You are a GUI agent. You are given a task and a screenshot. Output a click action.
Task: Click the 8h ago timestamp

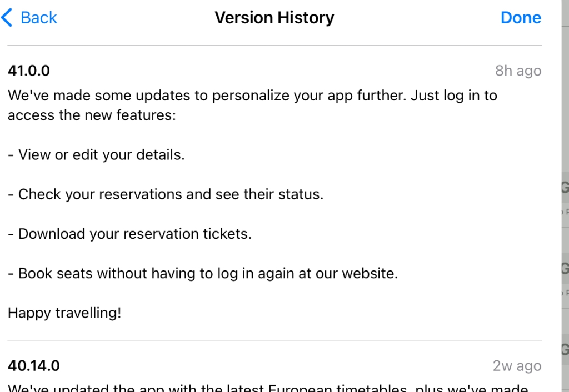coord(518,71)
